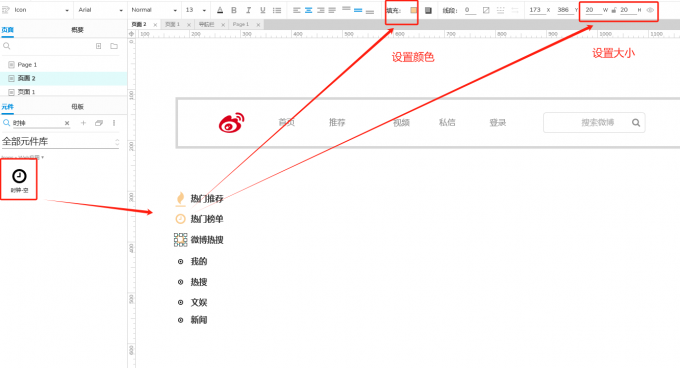Click the magnifier icon in search box

point(636,123)
